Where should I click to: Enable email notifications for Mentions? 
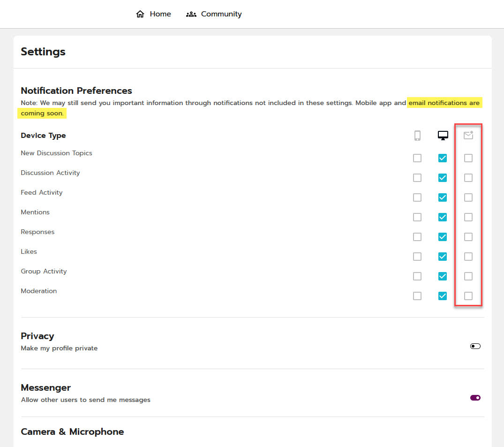(468, 217)
